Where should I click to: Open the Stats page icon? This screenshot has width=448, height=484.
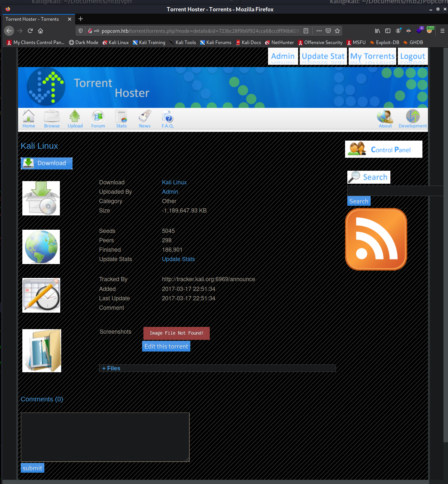pos(121,119)
